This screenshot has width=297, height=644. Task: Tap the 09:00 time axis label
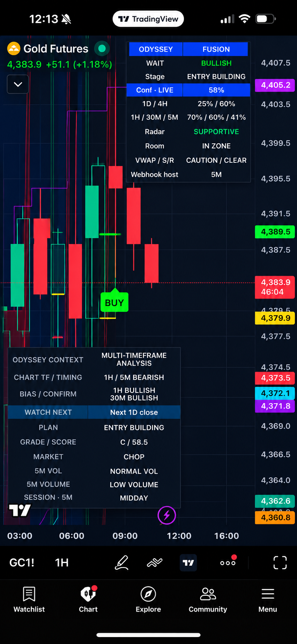coord(125,536)
